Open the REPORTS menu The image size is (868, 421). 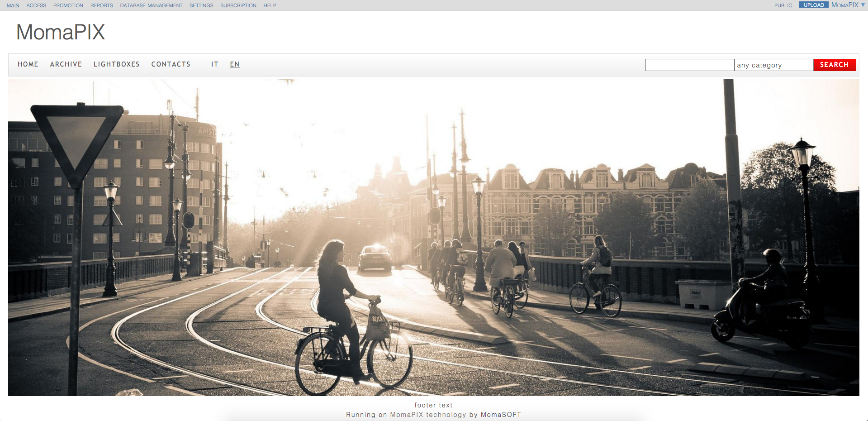102,5
